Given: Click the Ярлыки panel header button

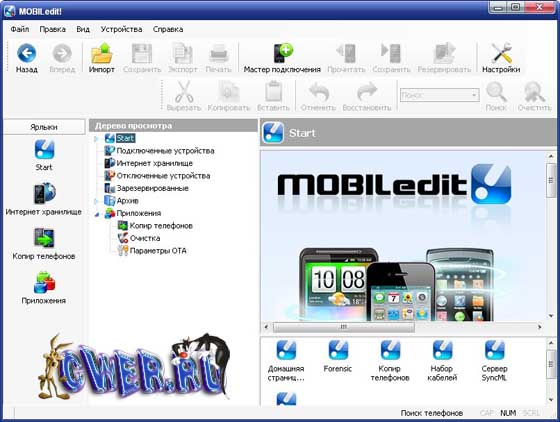Looking at the screenshot, I should coord(44,127).
